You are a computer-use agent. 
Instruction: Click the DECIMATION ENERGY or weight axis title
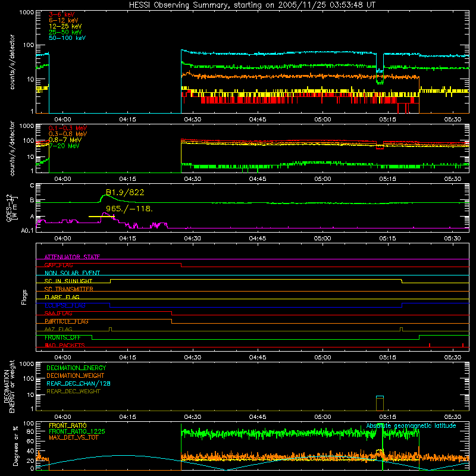click(9, 386)
